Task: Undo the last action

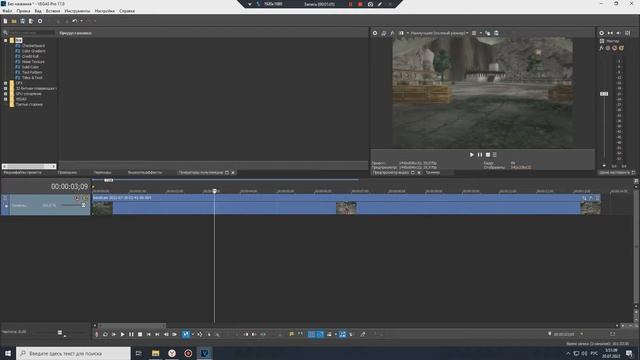Action: 74,21
